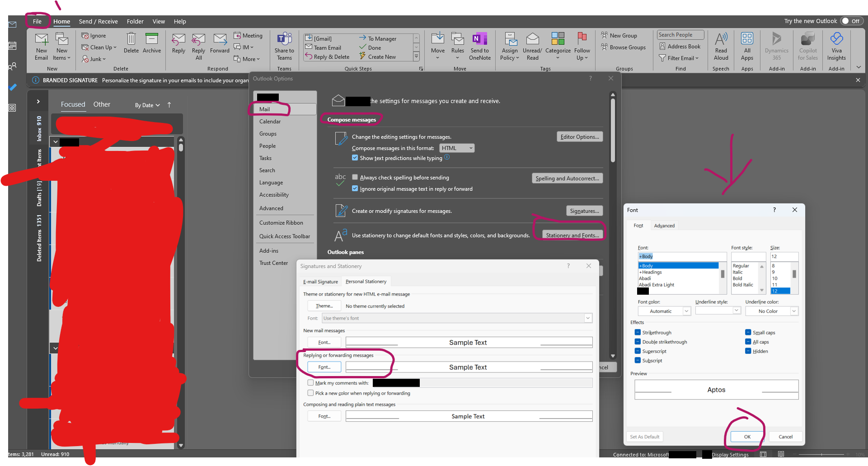
Task: Click the Ignore conversation icon
Action: 85,36
